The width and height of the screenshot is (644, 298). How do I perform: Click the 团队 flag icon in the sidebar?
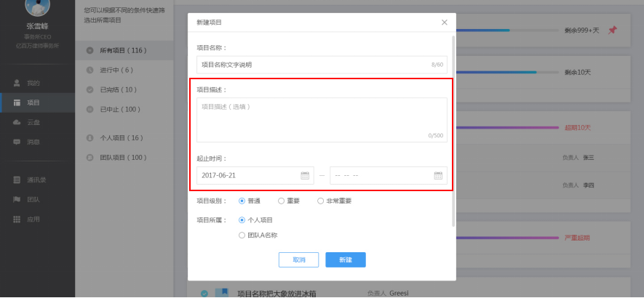[17, 199]
